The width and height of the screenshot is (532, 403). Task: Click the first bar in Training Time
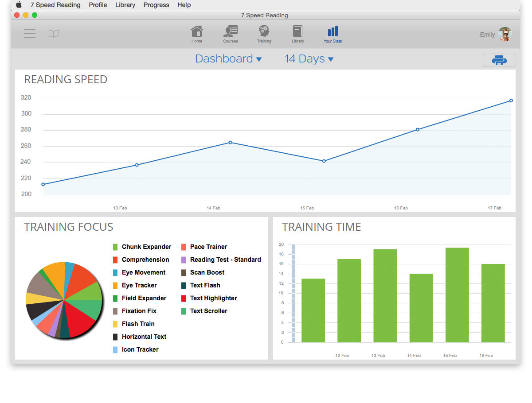pyautogui.click(x=313, y=310)
